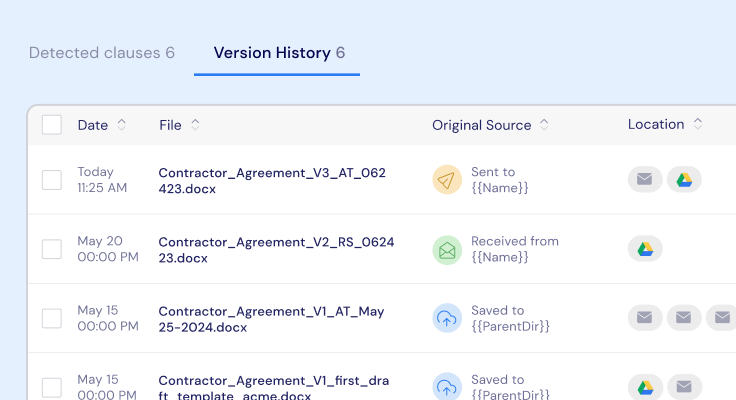Click the paper plane Sent icon
736x400 pixels.
[x=447, y=179]
